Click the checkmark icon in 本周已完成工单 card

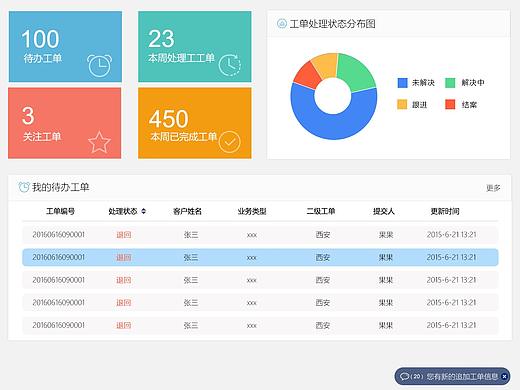[x=229, y=142]
